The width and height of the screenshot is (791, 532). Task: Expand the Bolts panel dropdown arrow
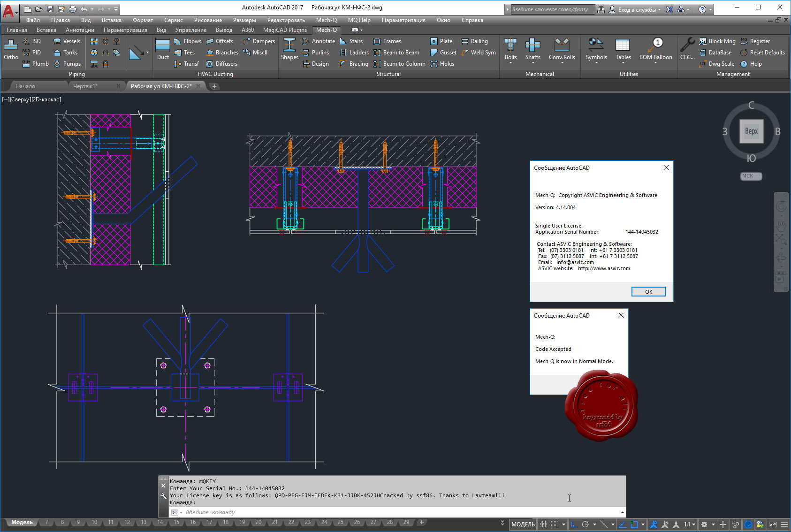511,62
